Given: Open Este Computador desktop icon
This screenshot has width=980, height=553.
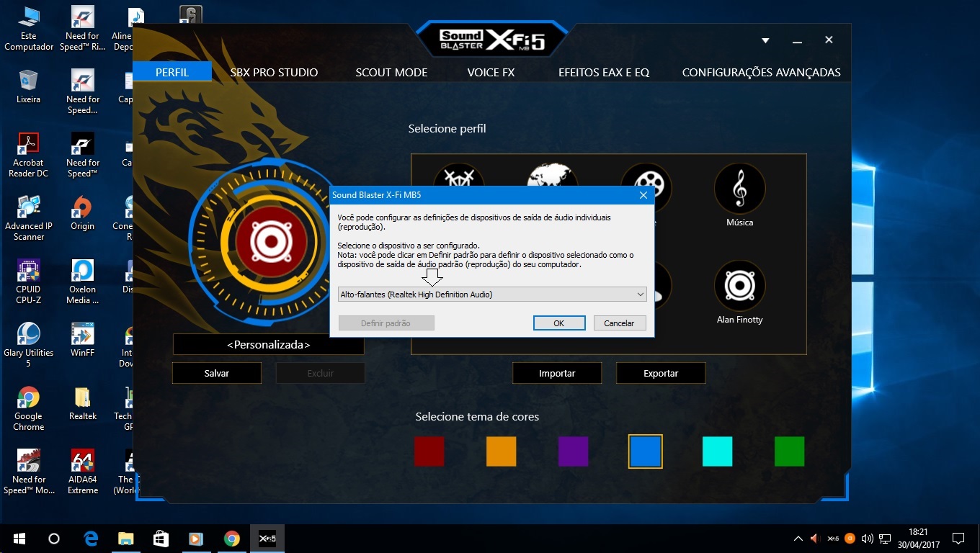Looking at the screenshot, I should click(x=29, y=30).
